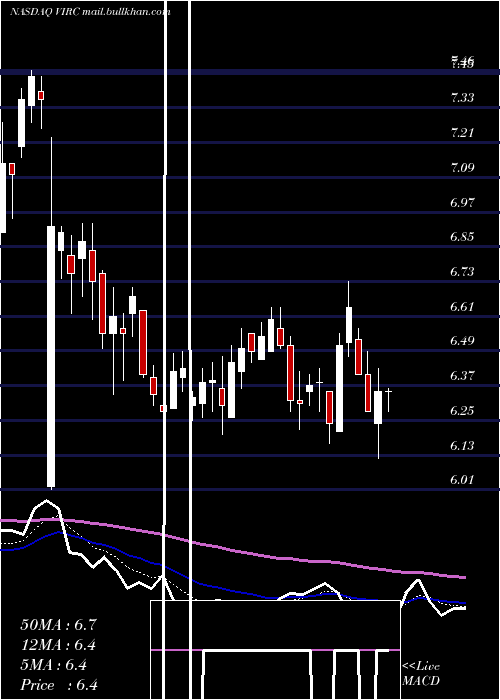Click the 6.85 price axis label

click(462, 237)
